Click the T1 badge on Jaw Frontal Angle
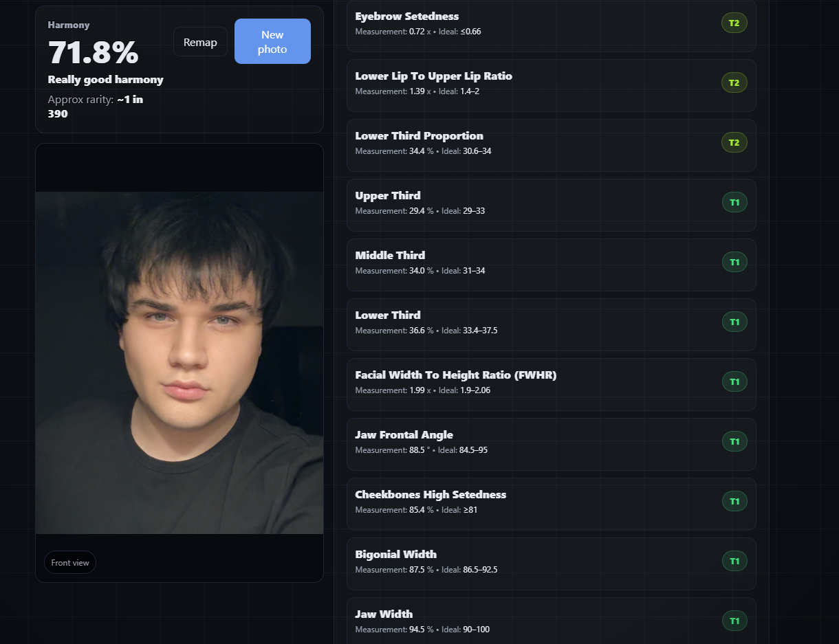The image size is (839, 644). (734, 441)
